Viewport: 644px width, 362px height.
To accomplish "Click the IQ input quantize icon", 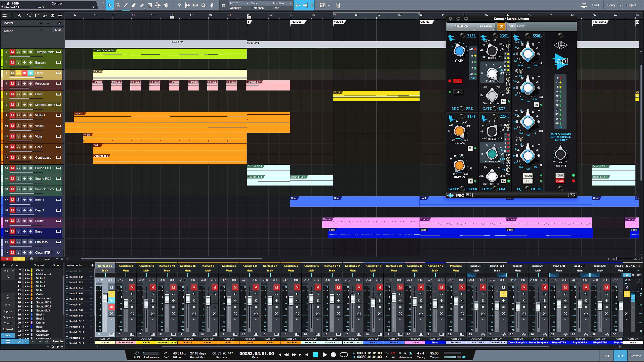I will tap(223, 5).
